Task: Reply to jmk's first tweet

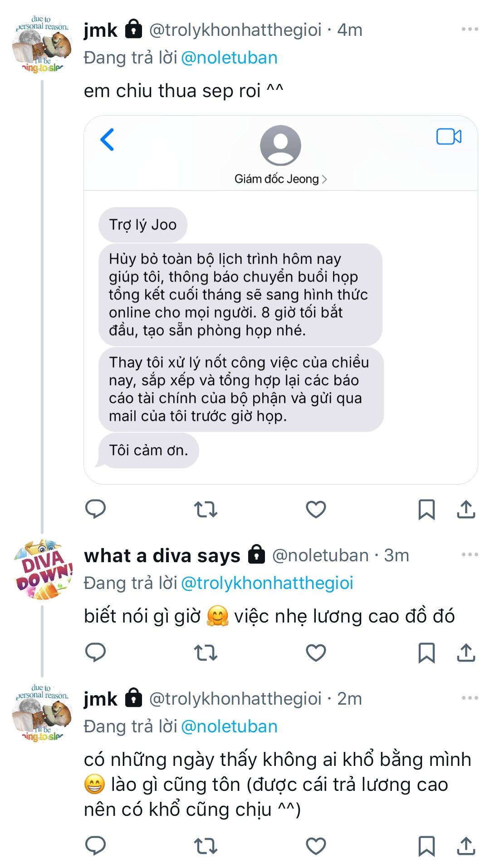Action: tap(95, 509)
